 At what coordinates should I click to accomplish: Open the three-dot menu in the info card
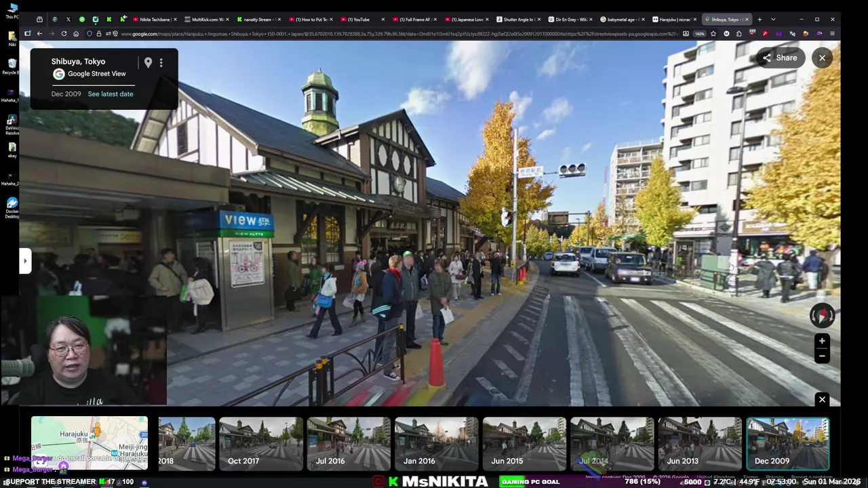pyautogui.click(x=161, y=63)
